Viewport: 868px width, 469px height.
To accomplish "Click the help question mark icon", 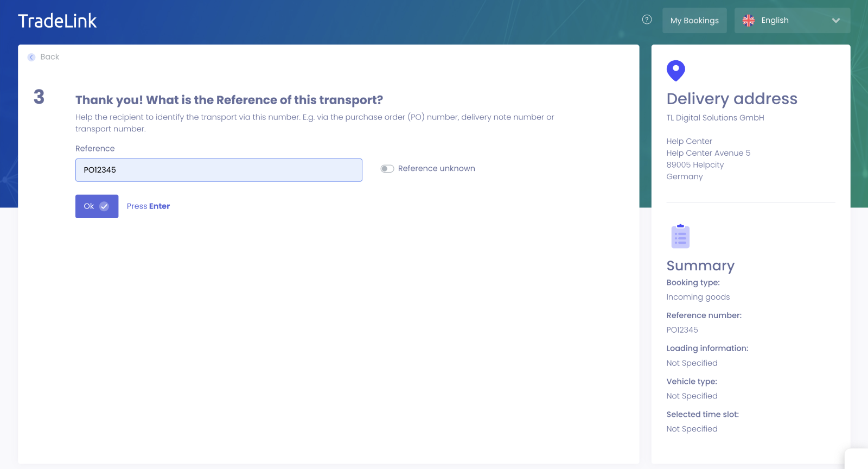I will pyautogui.click(x=647, y=20).
